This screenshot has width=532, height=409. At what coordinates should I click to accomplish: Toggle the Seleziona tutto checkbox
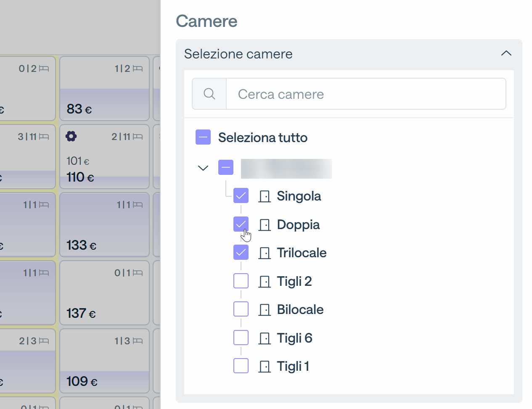click(203, 137)
